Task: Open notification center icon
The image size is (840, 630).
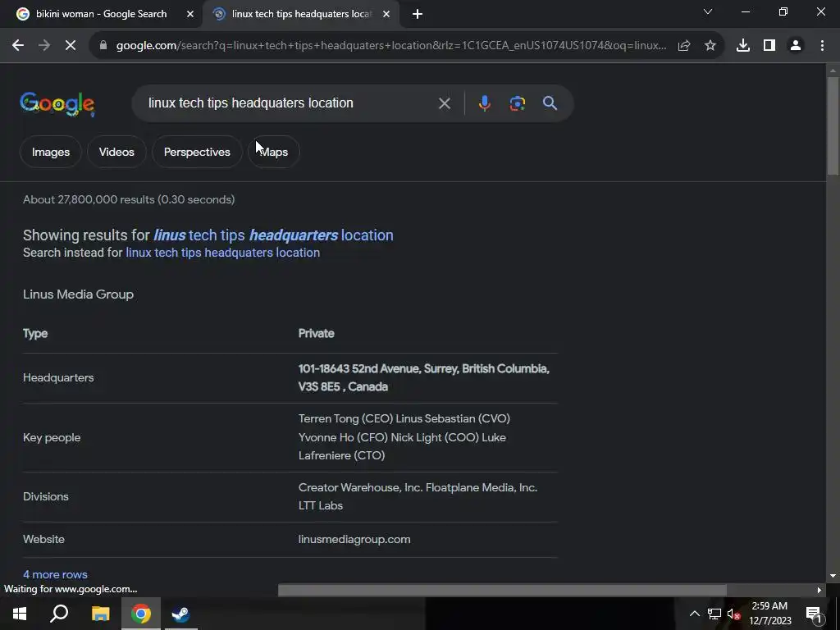Action: (x=814, y=614)
